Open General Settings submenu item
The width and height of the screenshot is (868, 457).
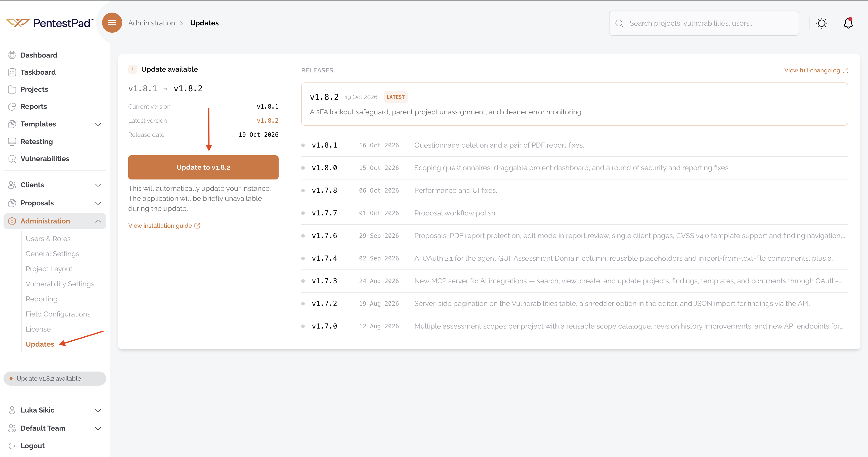pos(53,254)
